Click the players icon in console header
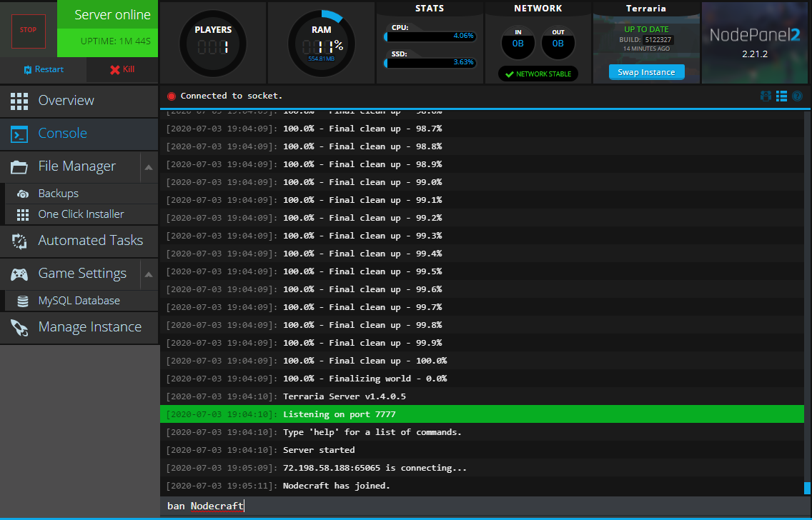812x520 pixels. [766, 96]
